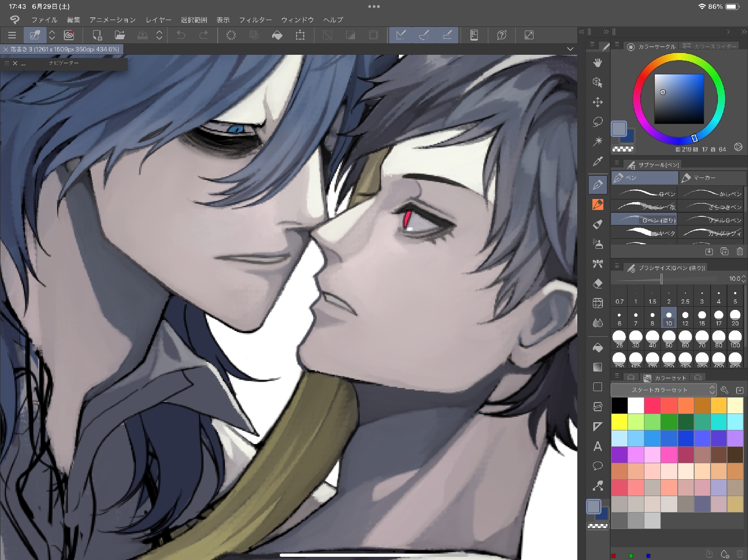Click the Open file folder icon
This screenshot has width=748, height=560.
click(x=120, y=35)
